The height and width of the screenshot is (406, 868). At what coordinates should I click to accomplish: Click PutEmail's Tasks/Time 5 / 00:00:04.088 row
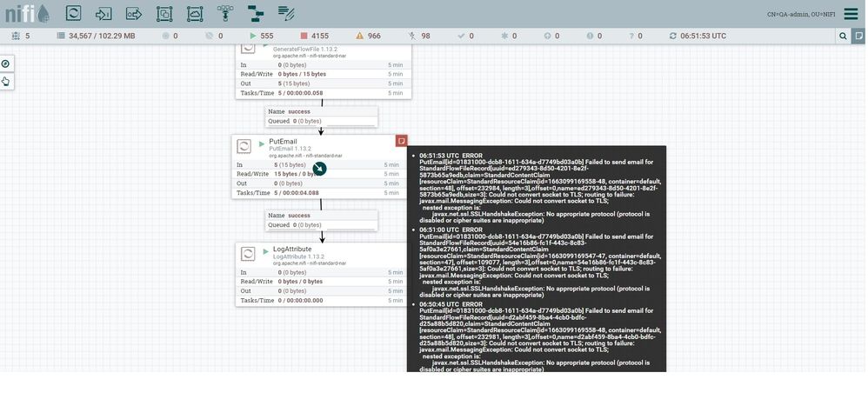pos(319,193)
